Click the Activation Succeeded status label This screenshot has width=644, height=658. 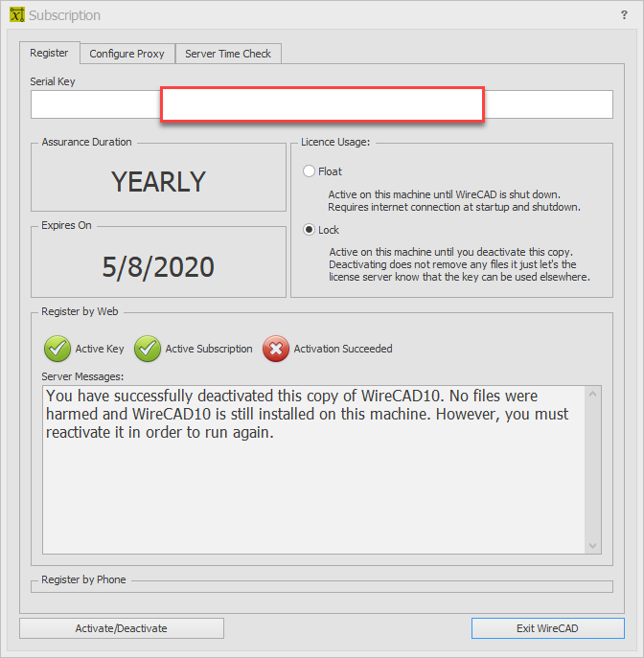[x=343, y=349]
